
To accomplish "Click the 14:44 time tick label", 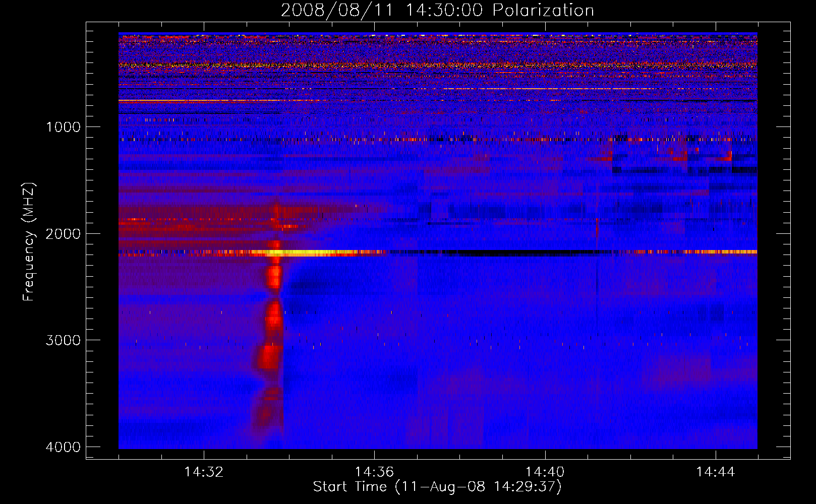I will (716, 472).
